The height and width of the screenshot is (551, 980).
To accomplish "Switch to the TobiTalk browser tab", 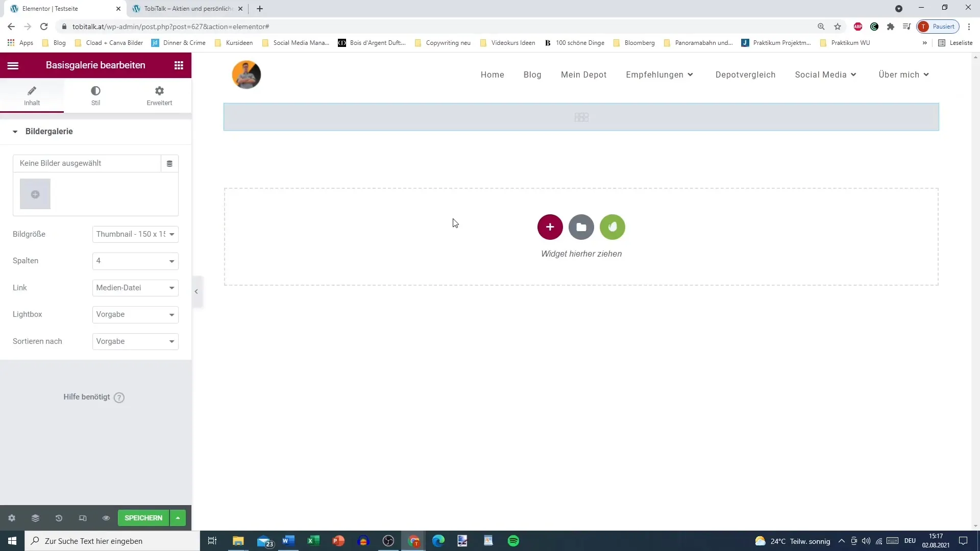I will click(187, 9).
